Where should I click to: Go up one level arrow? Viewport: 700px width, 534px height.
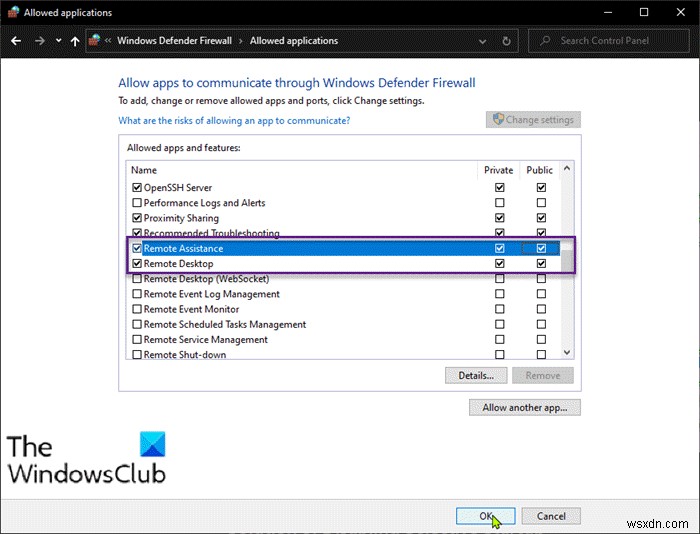75,41
